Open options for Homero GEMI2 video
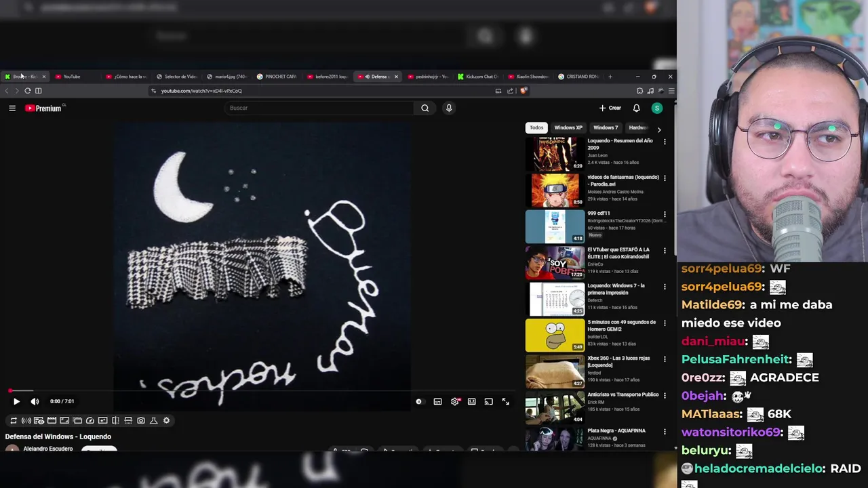868x488 pixels. point(665,323)
